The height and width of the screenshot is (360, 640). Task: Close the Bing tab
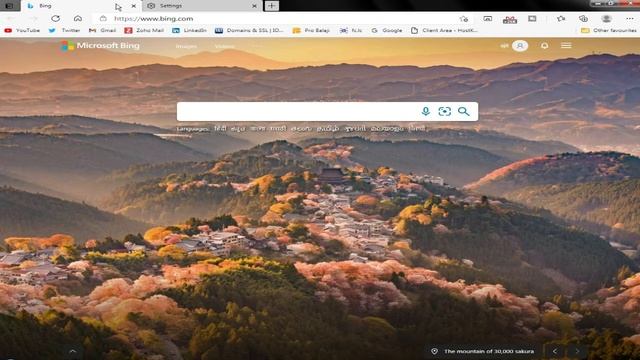pyautogui.click(x=133, y=6)
